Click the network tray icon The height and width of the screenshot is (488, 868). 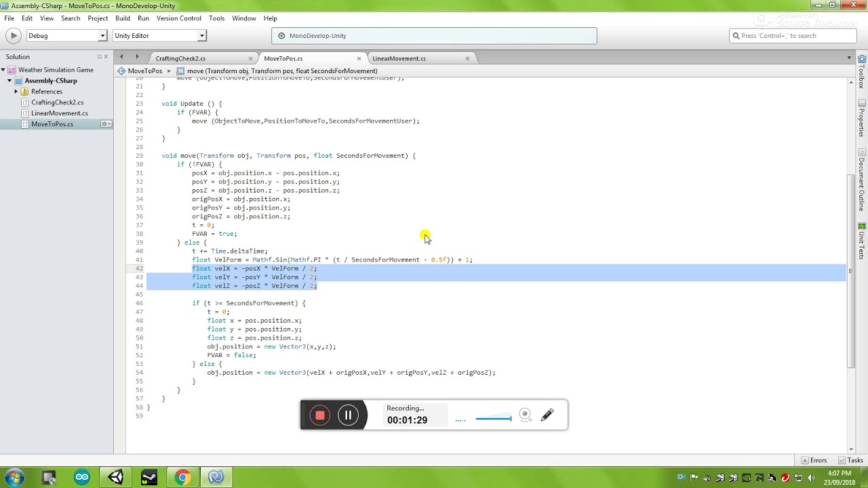(x=798, y=478)
